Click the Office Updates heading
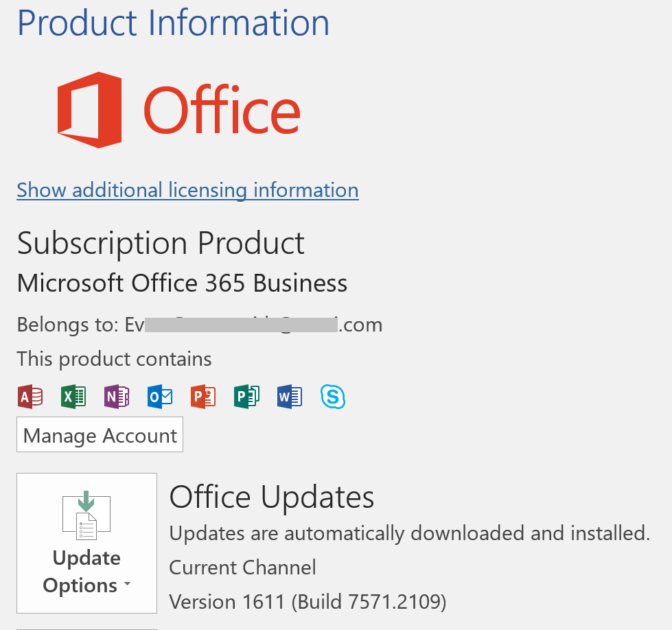The height and width of the screenshot is (630, 672). coord(272,496)
